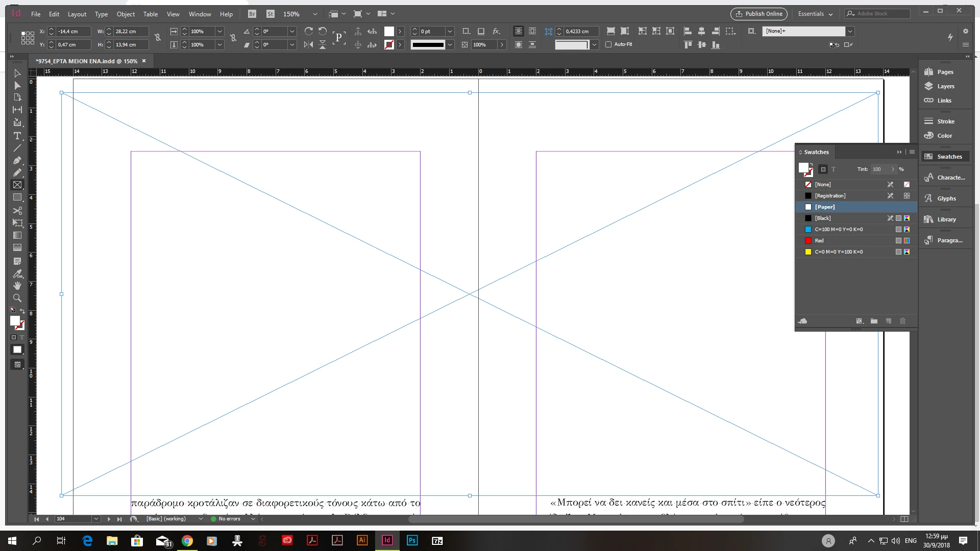
Task: Select the Type tool
Action: pos(17,136)
